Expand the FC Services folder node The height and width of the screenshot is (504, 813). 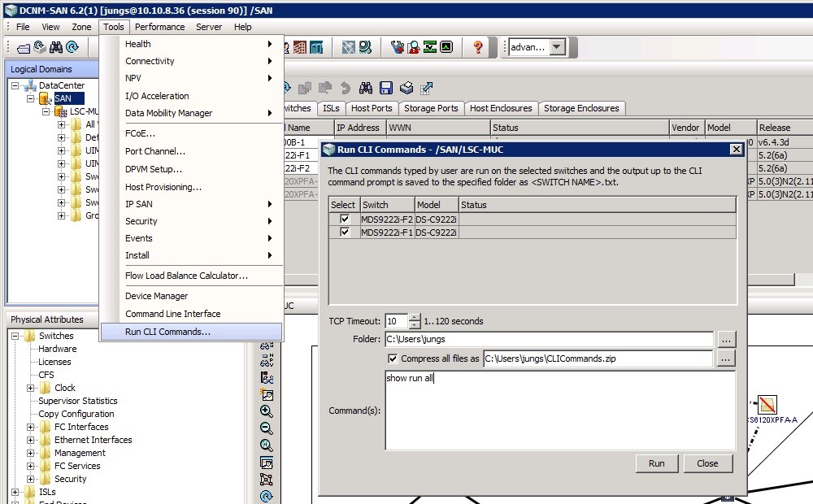(31, 466)
